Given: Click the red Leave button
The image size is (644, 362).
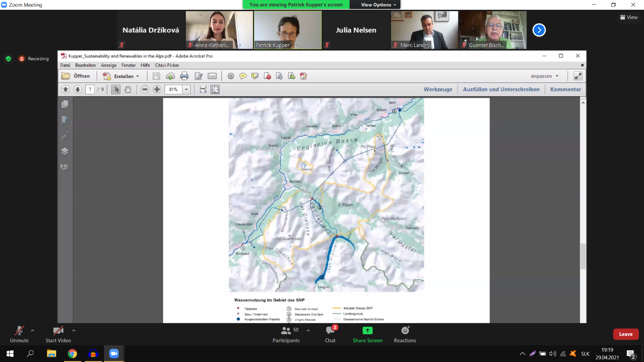Looking at the screenshot, I should pyautogui.click(x=625, y=334).
